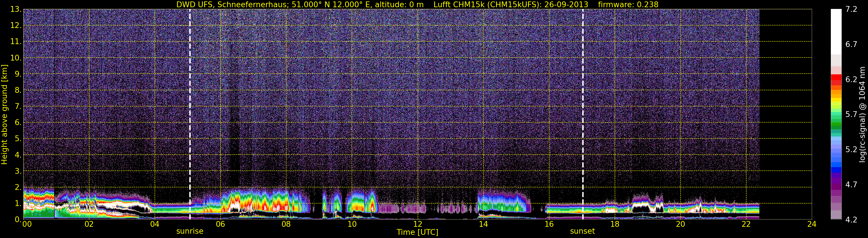Click the white top section of the colorbar
Image resolution: width=868 pixels, height=238 pixels.
[x=836, y=32]
